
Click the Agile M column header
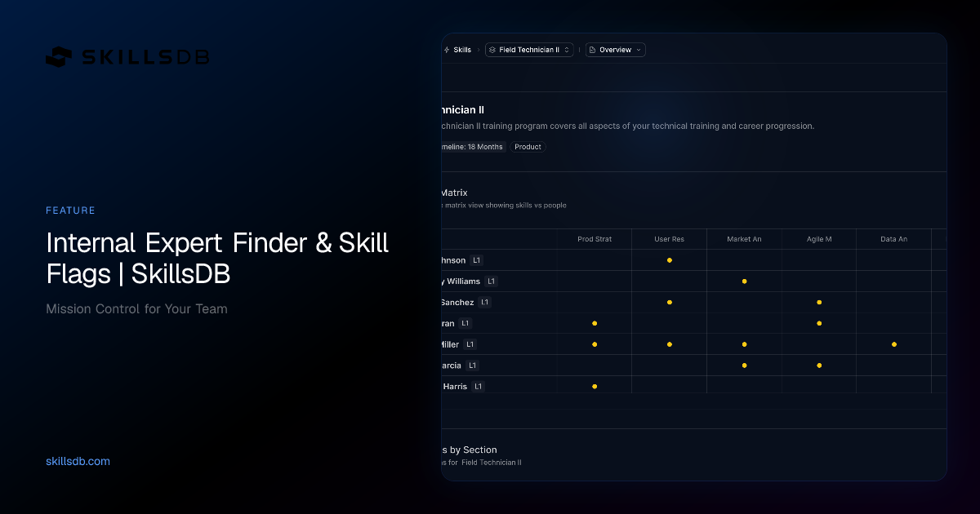coord(819,239)
